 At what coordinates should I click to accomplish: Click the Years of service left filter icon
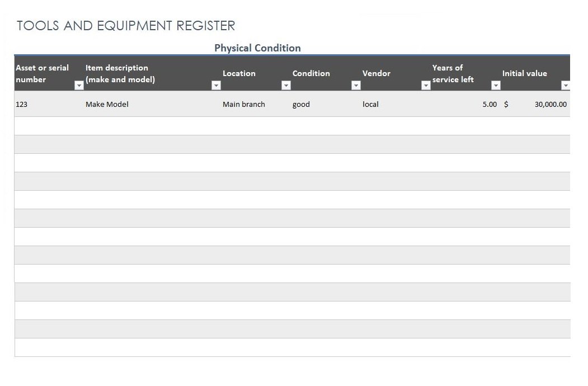click(496, 85)
